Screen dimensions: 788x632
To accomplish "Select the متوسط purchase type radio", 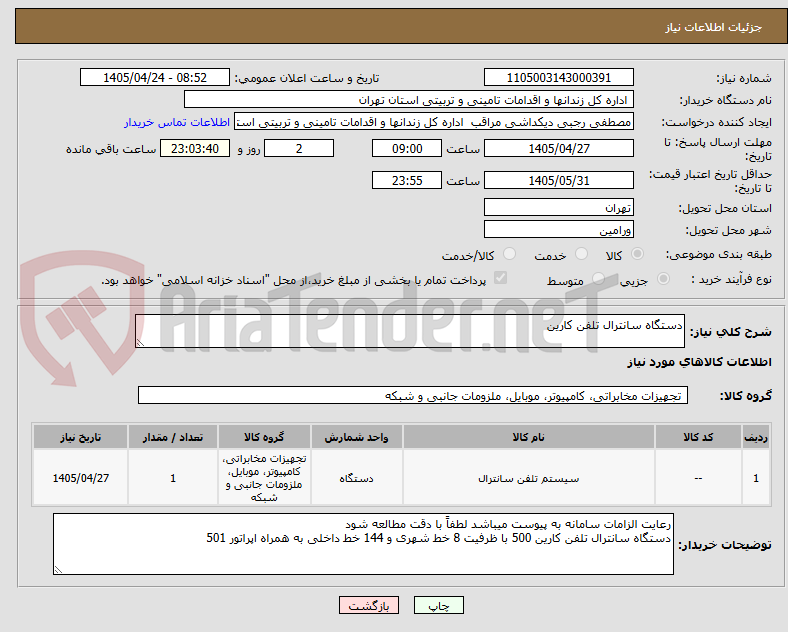I will [x=598, y=279].
